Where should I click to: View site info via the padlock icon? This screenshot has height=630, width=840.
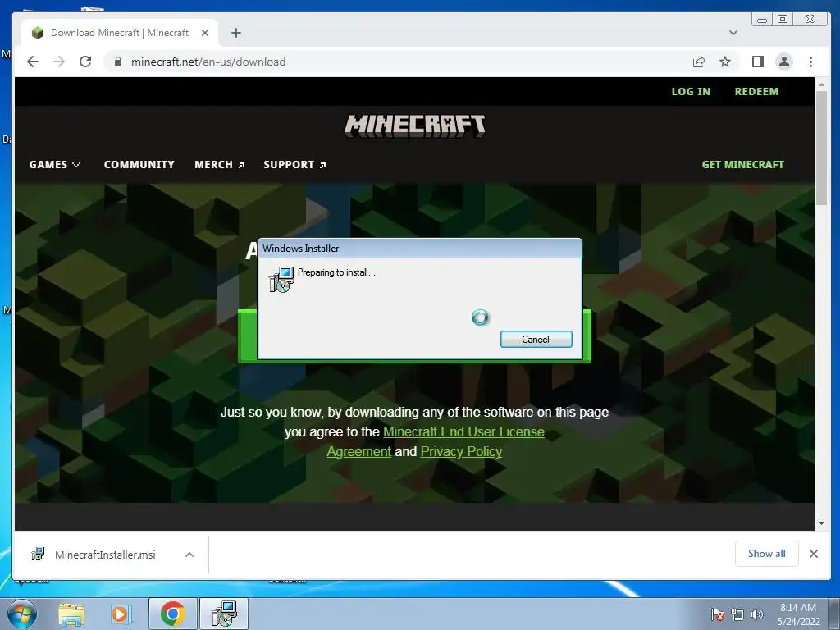tap(118, 62)
